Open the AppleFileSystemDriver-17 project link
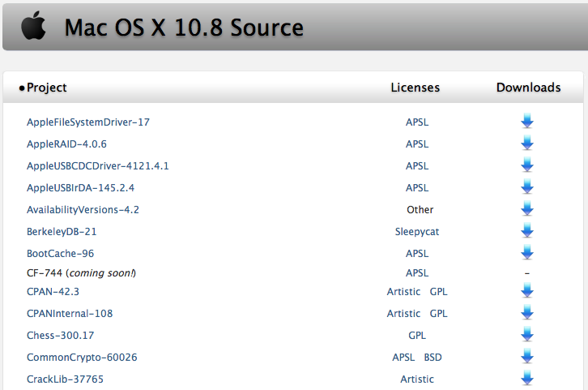This screenshot has width=588, height=390. pyautogui.click(x=88, y=122)
